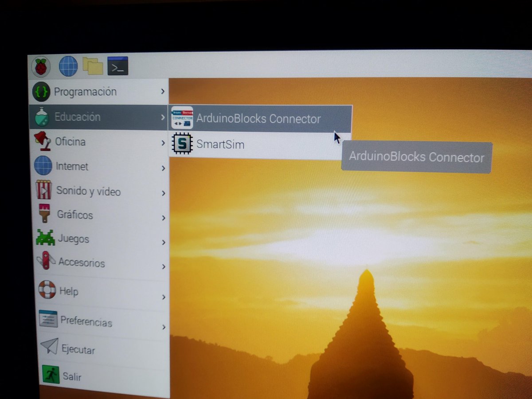Open the Oficina menu category
The width and height of the screenshot is (532, 399).
(99, 142)
